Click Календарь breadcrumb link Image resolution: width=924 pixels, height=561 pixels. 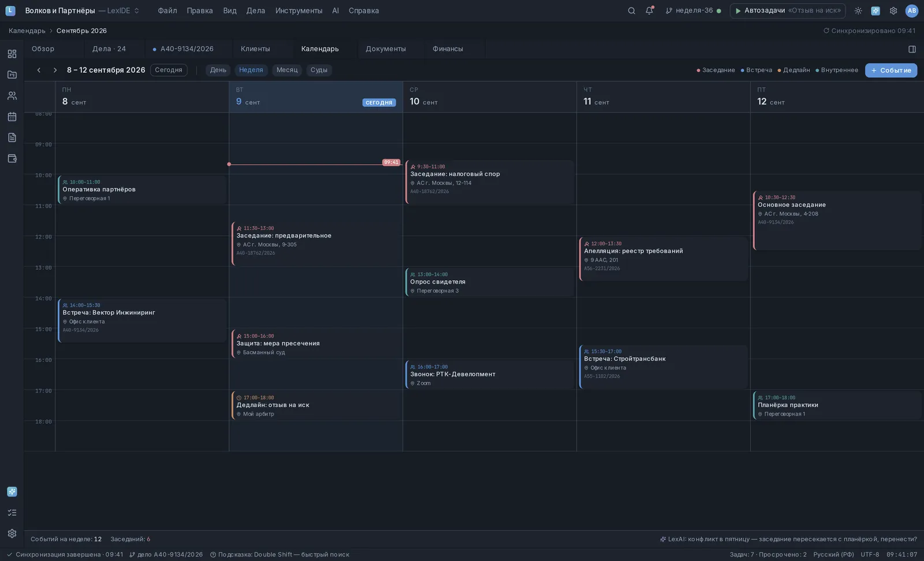pos(27,31)
